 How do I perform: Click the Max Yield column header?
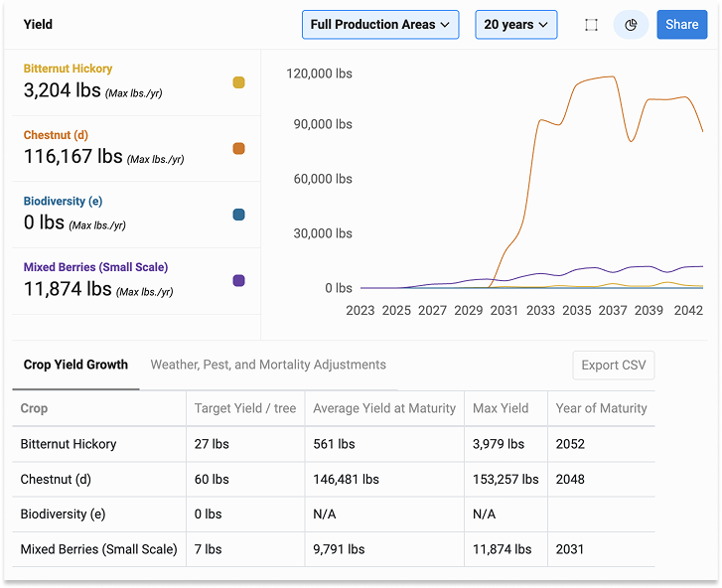point(501,408)
